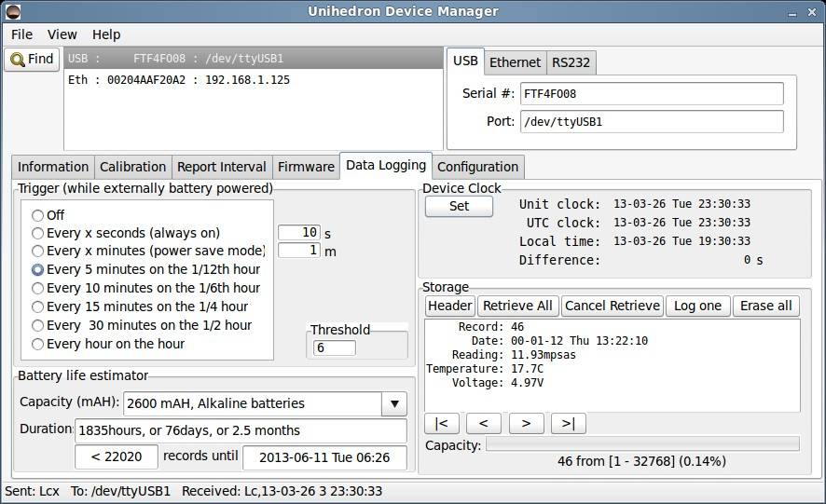Click the Serial number field
Screen dimensions: 826x504
(x=651, y=93)
